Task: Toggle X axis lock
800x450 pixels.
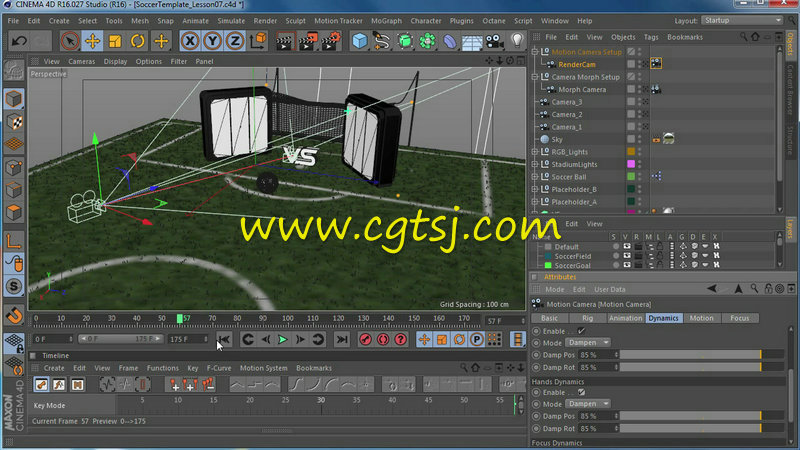Action: 190,40
